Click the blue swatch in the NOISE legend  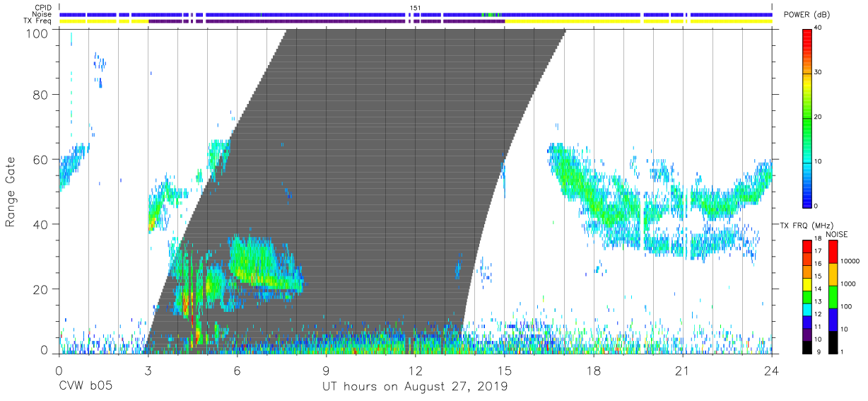coord(833,319)
